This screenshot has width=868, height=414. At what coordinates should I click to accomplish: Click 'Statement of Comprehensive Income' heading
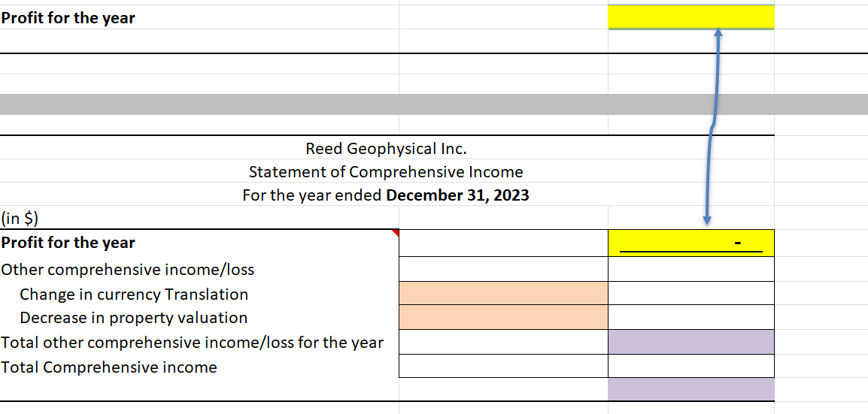386,172
